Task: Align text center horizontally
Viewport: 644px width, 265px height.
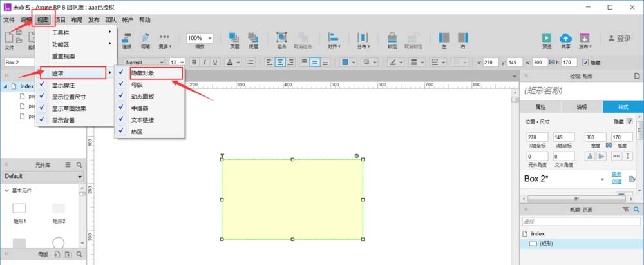Action: pyautogui.click(x=280, y=62)
